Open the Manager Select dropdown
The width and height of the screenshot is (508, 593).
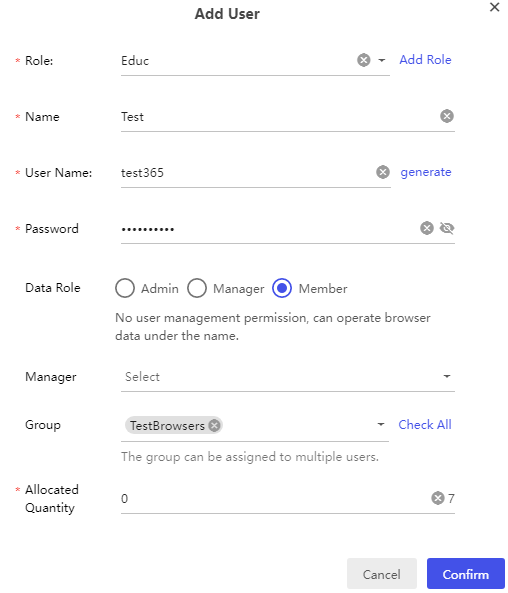coord(287,377)
